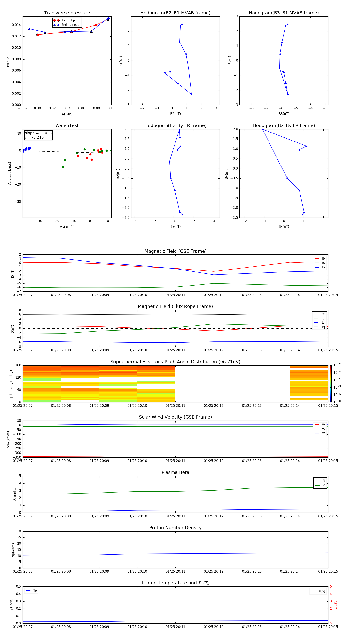Click the red right-side "Te/Tp" axis label
Viewport: 351px width, 644px height.
click(336, 605)
